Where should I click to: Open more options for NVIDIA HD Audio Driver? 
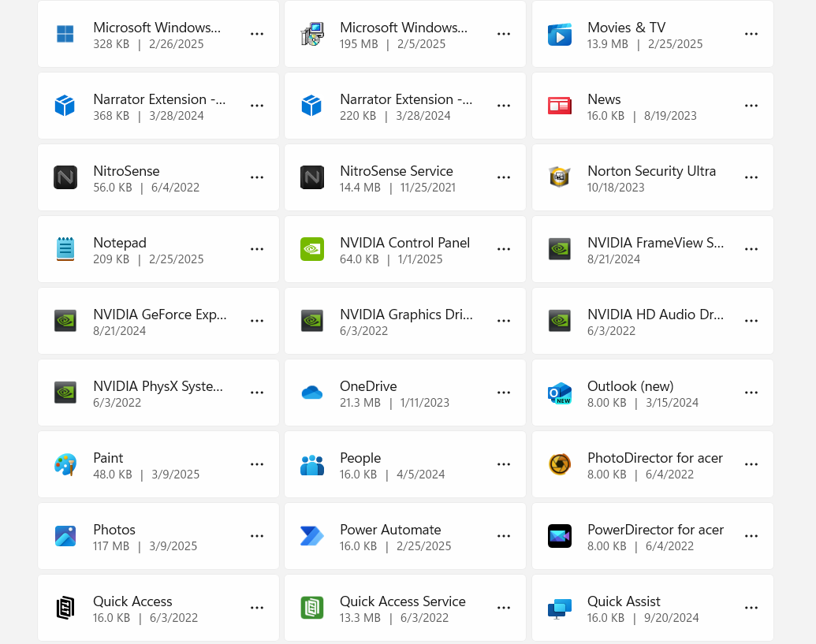coord(751,321)
